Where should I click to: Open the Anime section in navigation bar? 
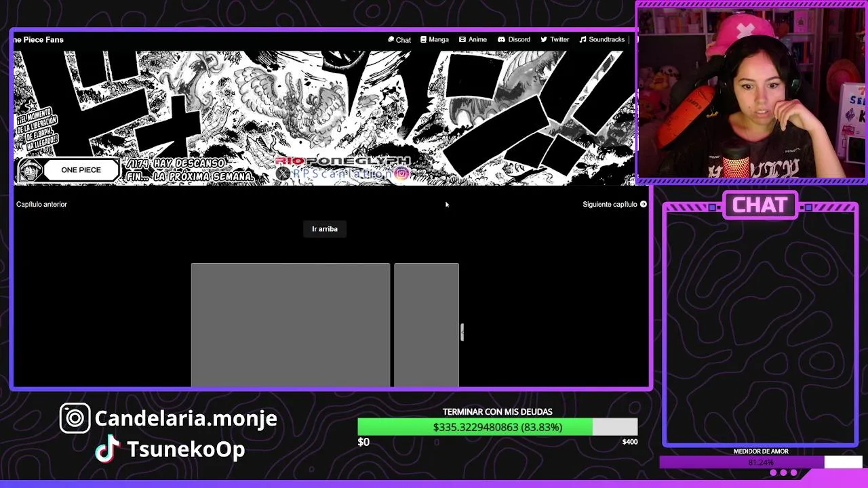[x=473, y=39]
